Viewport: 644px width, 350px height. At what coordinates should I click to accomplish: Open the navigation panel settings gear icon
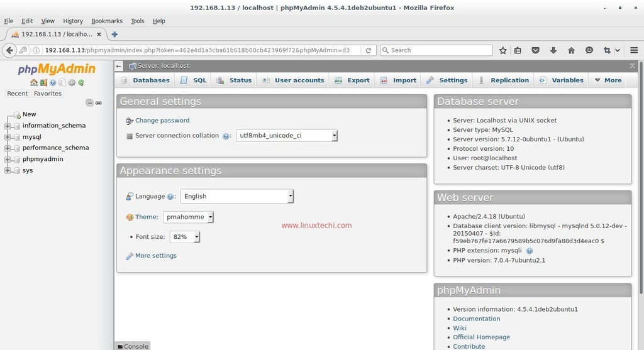(x=72, y=82)
